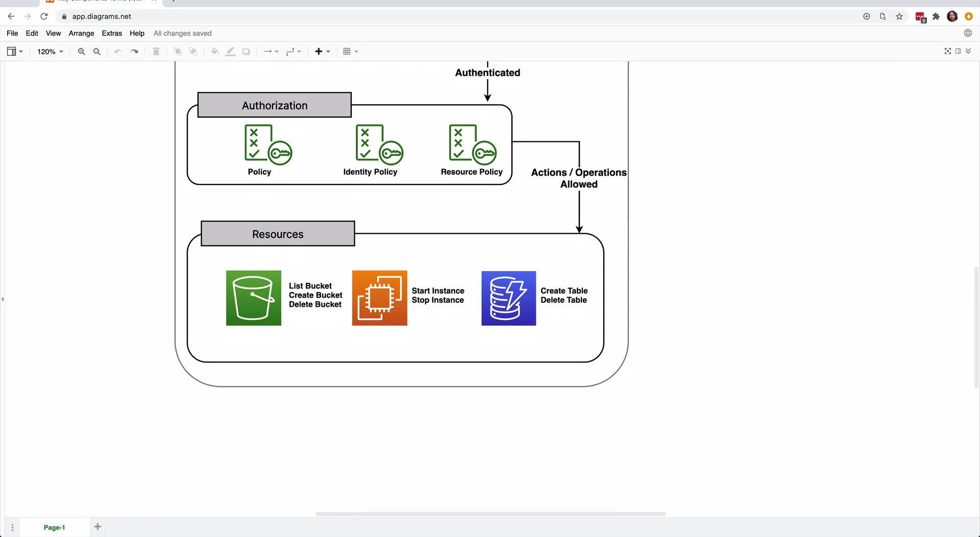Select the Identity Policy icon
Viewport: 980px width, 537px height.
coord(379,144)
